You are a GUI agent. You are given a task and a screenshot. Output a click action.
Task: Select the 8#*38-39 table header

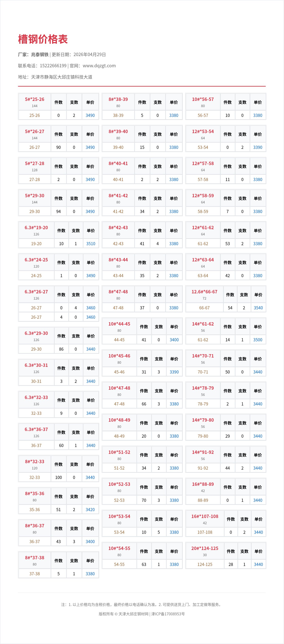(x=118, y=99)
